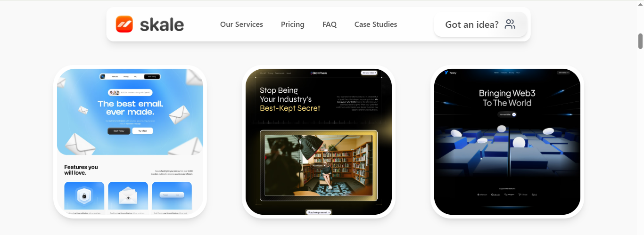Click the page's vertical scrollbar thumb
This screenshot has height=235, width=644.
(641, 41)
